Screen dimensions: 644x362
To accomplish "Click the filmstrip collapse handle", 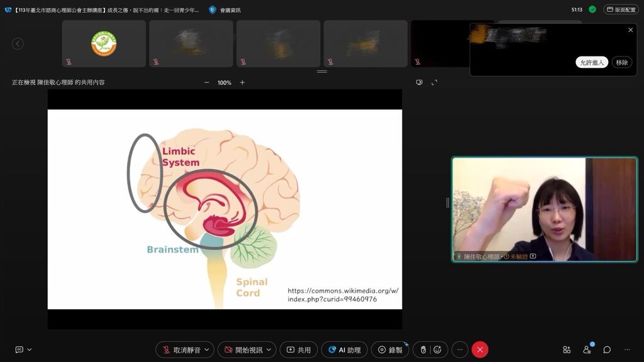I will tap(322, 72).
